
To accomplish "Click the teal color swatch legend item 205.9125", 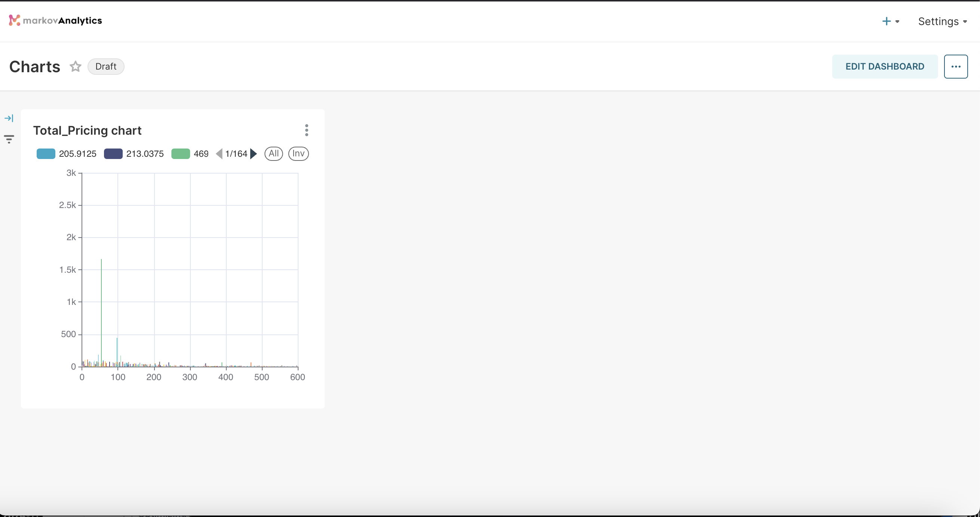I will (45, 153).
